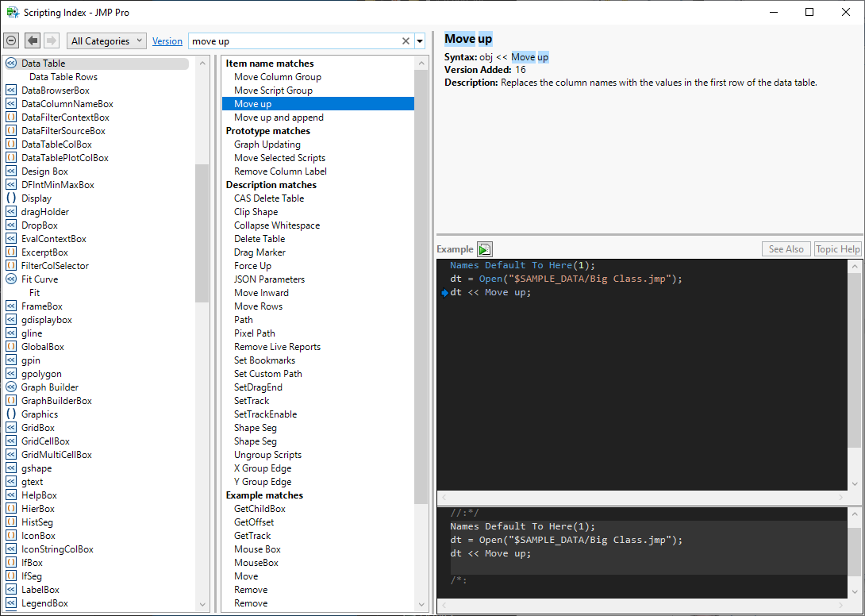Click the collapse circle-minus icon in toolbar
865x616 pixels.
pyautogui.click(x=11, y=40)
